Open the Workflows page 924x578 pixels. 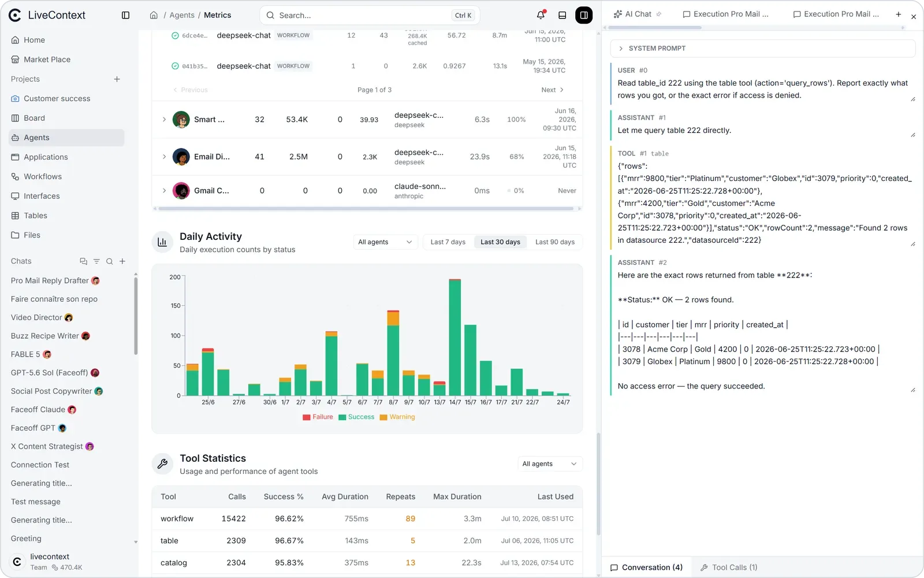tap(66, 176)
